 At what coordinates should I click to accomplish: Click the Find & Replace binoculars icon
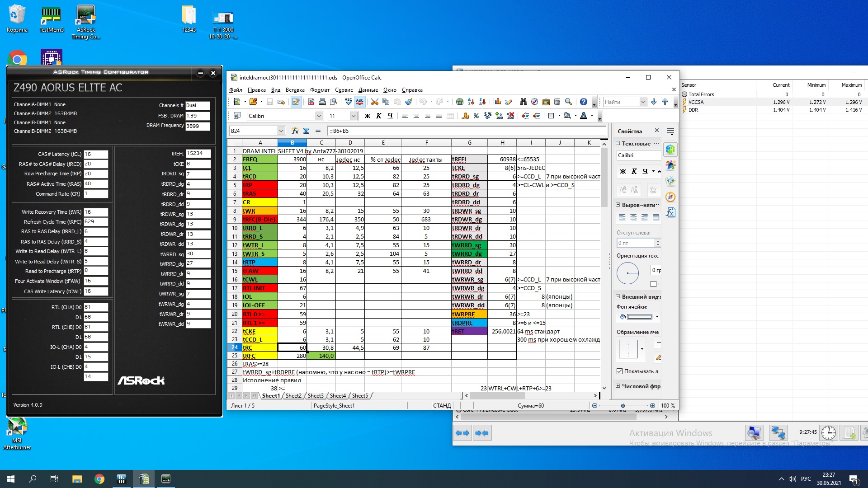(524, 102)
